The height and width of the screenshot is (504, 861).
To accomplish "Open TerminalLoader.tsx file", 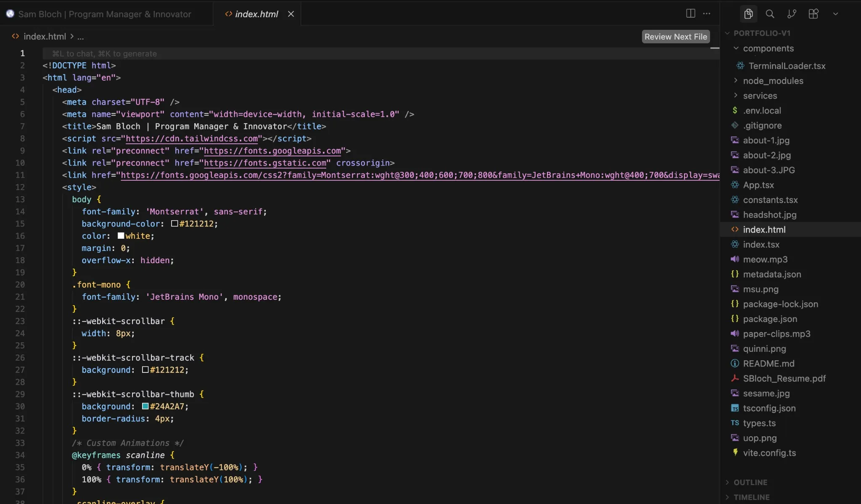I will tap(787, 66).
